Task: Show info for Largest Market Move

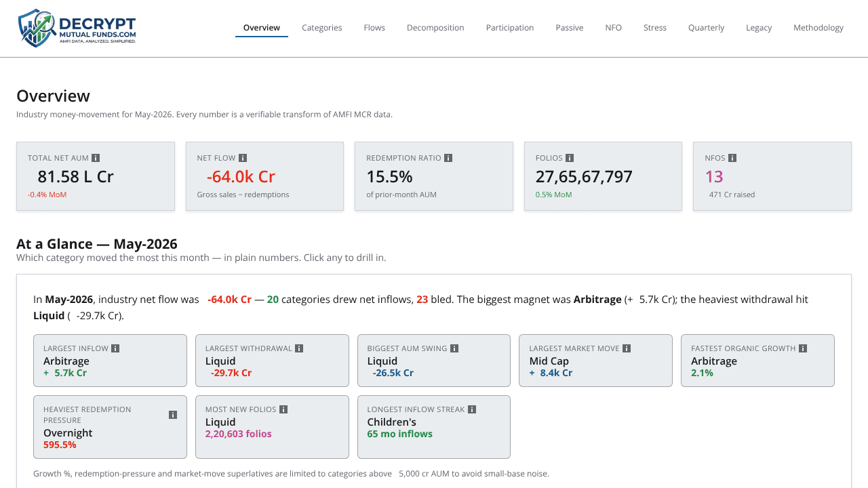Action: click(x=627, y=348)
